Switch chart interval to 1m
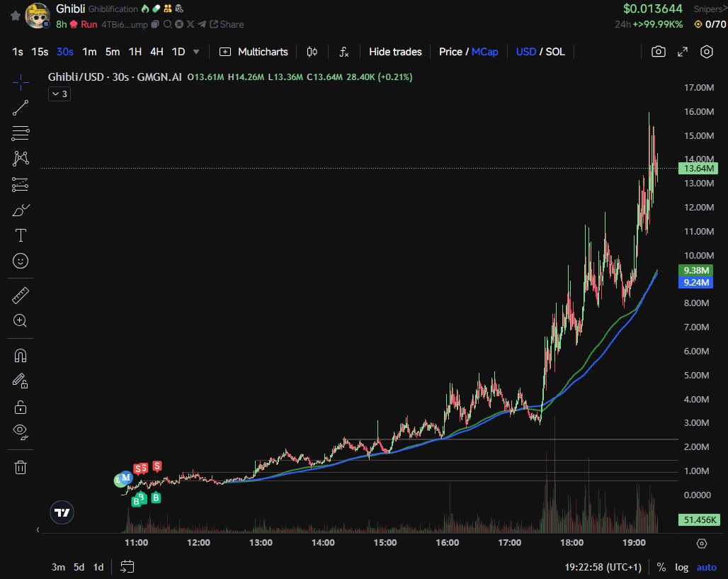 [x=89, y=52]
